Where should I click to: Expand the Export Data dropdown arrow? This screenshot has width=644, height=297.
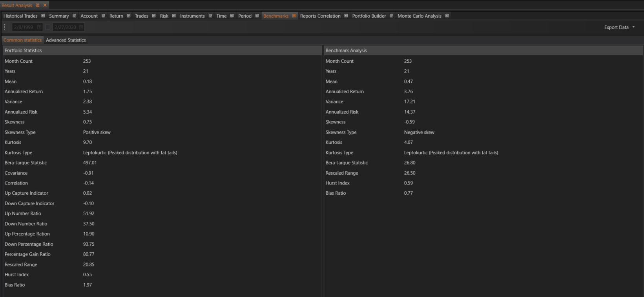(633, 27)
